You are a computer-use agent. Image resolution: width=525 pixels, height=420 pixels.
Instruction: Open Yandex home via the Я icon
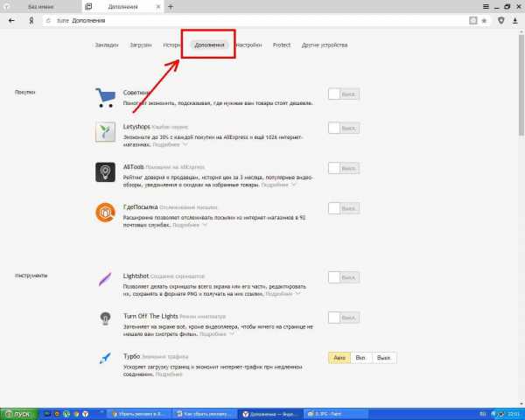point(31,21)
